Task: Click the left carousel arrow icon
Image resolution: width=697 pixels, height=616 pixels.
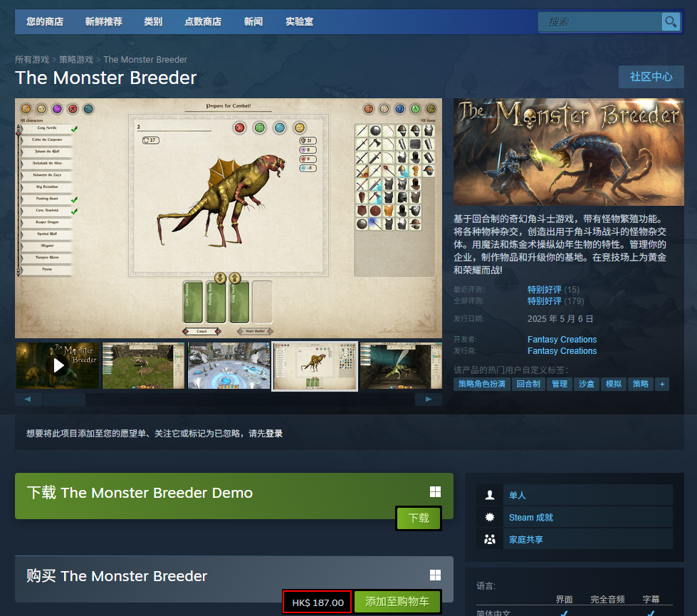Action: pos(26,399)
